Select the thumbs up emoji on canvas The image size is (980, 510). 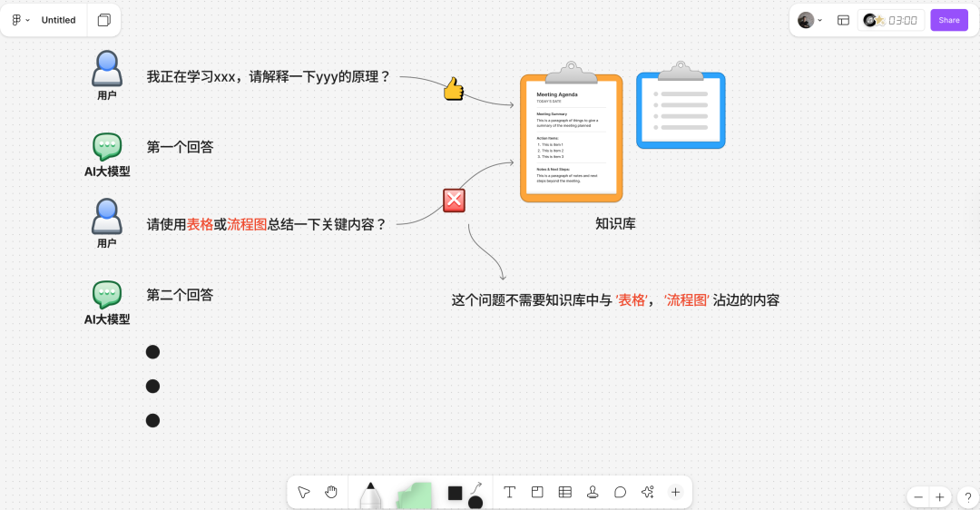click(454, 89)
